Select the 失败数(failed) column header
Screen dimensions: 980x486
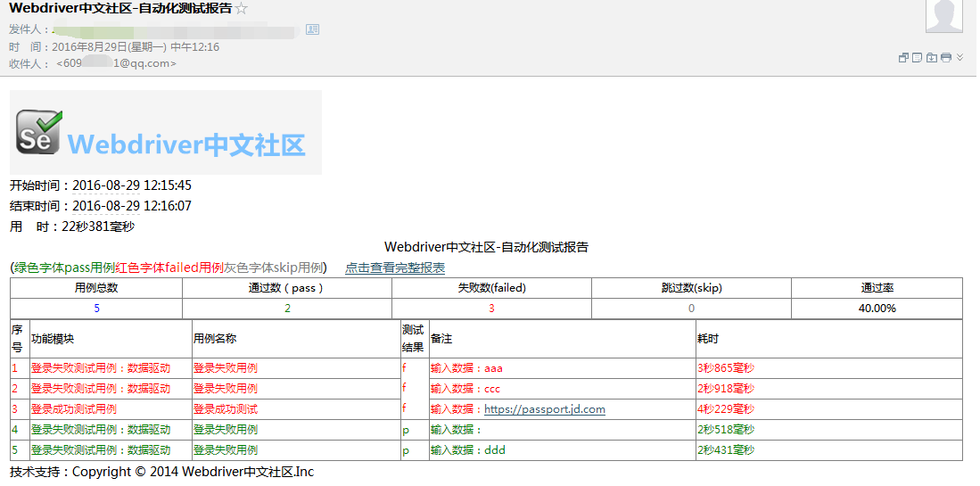(492, 288)
